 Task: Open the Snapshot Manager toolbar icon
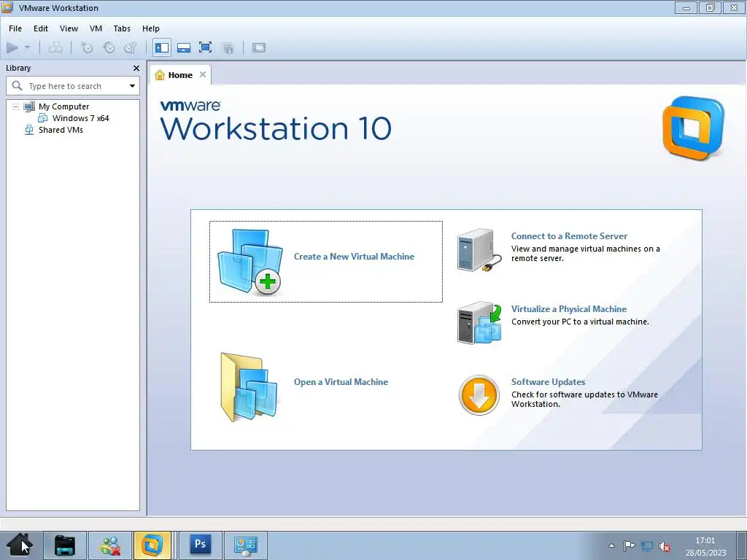click(130, 47)
